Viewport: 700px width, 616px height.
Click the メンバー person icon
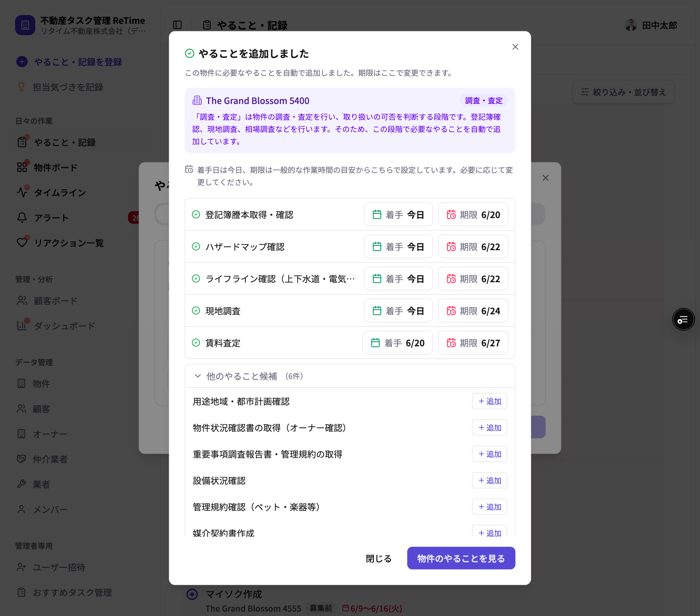tap(22, 509)
